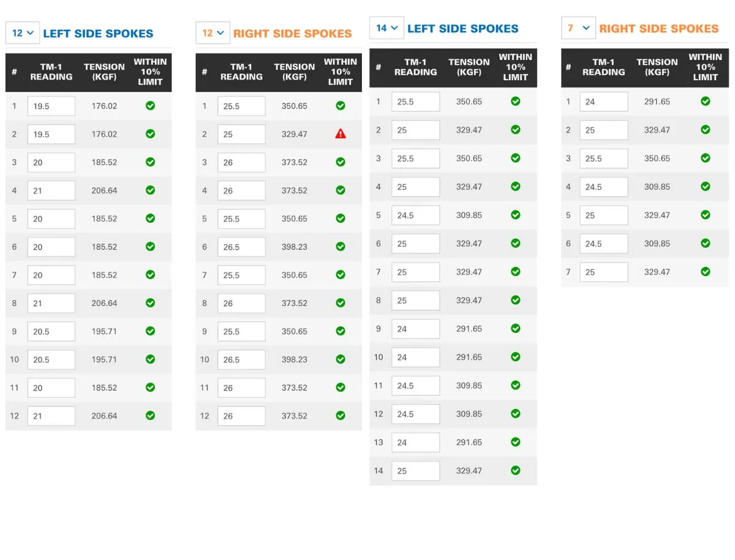This screenshot has height=560, width=735.
Task: Click the TENSION (KGF) header in the 14-spoke left table
Action: 469,67
